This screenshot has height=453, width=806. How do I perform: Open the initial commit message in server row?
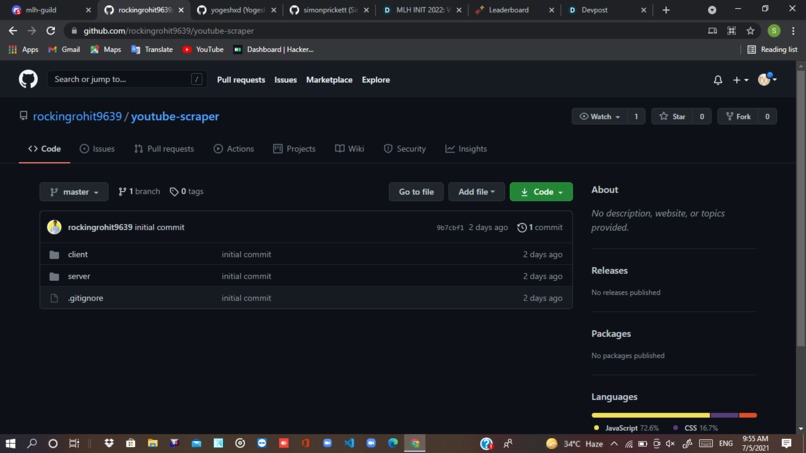point(246,276)
